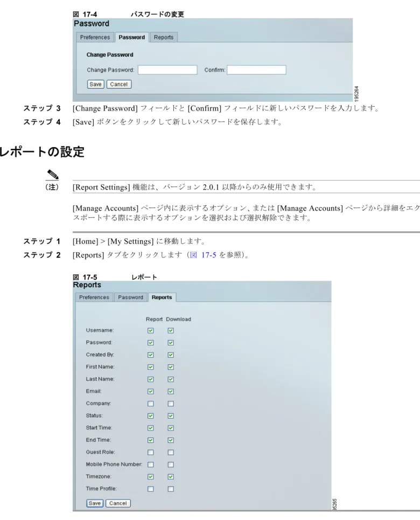Uncheck First Name Report checkbox
This screenshot has width=420, height=520.
150,367
